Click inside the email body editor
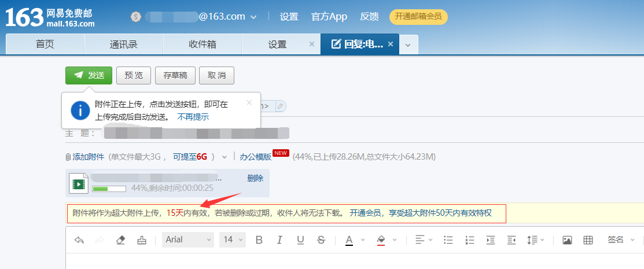Viewport: 644px width, 269px height. (x=355, y=261)
